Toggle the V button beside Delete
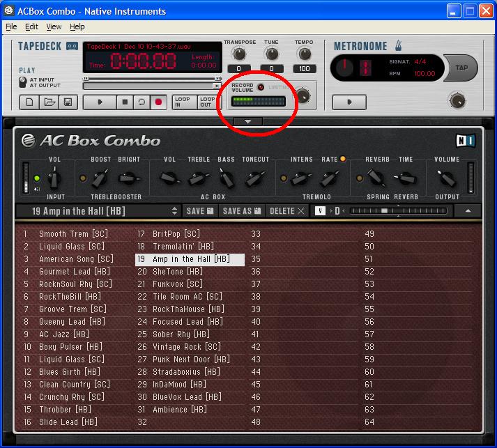This screenshot has height=448, width=497. coord(320,210)
